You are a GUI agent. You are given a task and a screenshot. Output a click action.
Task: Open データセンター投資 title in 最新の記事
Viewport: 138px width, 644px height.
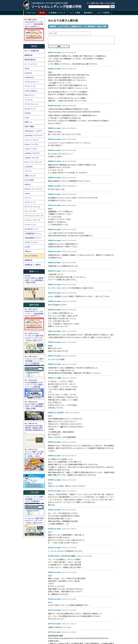pyautogui.click(x=34, y=338)
